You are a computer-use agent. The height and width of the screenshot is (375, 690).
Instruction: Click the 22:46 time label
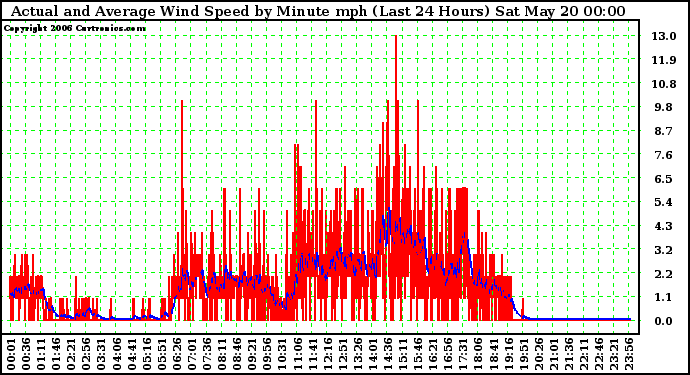(598, 354)
